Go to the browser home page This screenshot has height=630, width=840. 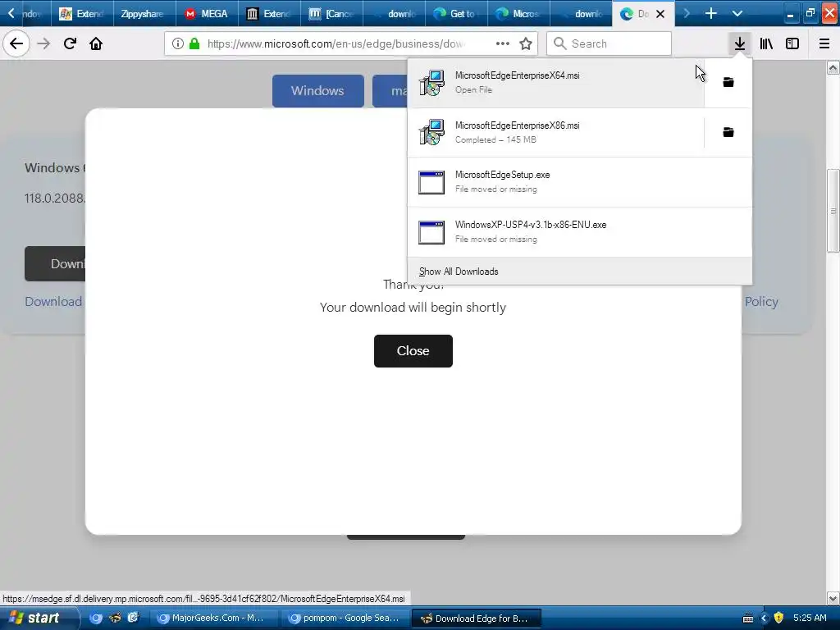(x=96, y=43)
